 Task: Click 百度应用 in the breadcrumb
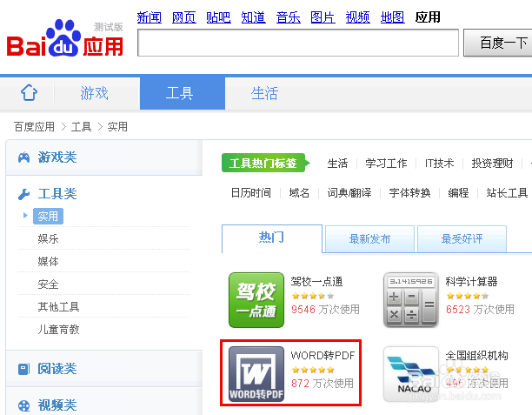coord(34,127)
